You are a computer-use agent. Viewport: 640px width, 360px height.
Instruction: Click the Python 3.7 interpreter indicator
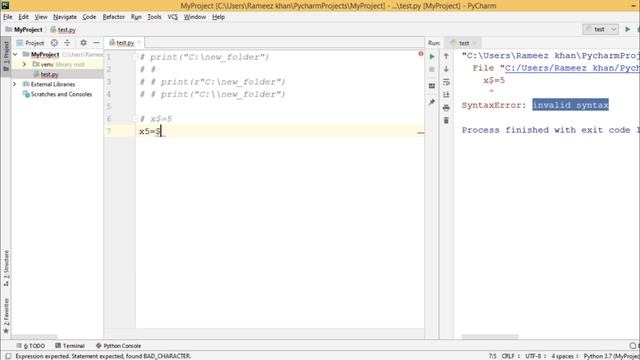[611, 356]
